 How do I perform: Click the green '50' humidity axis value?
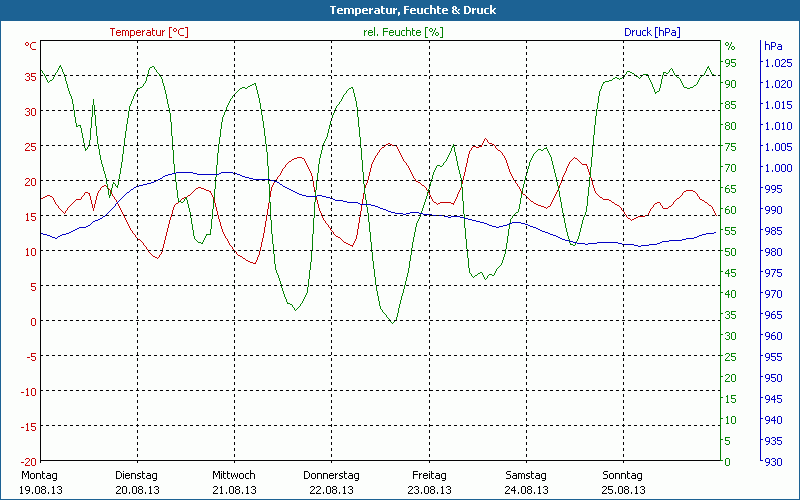[731, 252]
